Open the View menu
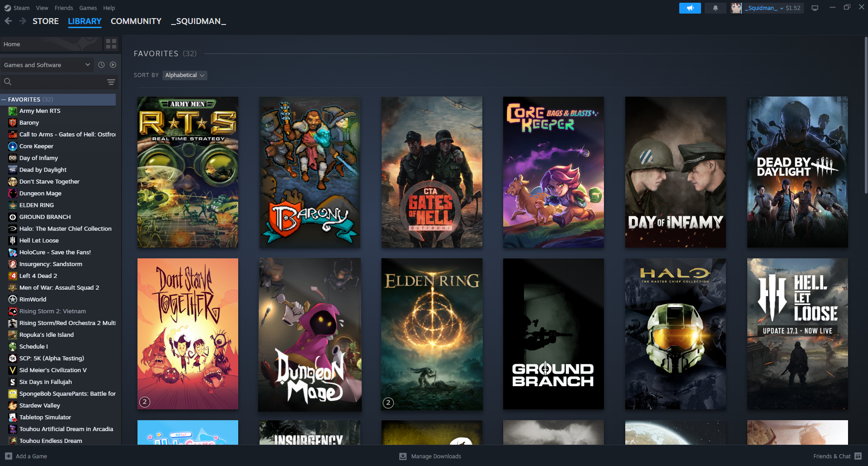The image size is (868, 466). coord(42,8)
